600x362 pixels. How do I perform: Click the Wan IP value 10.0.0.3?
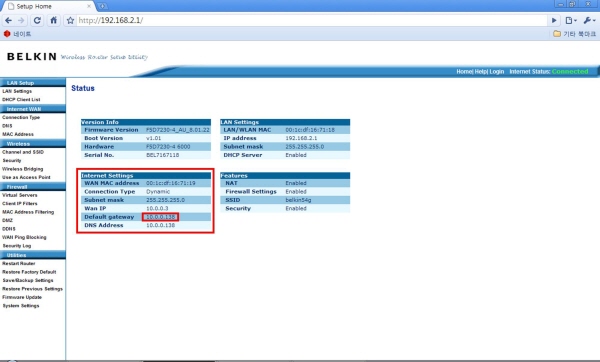tap(157, 209)
